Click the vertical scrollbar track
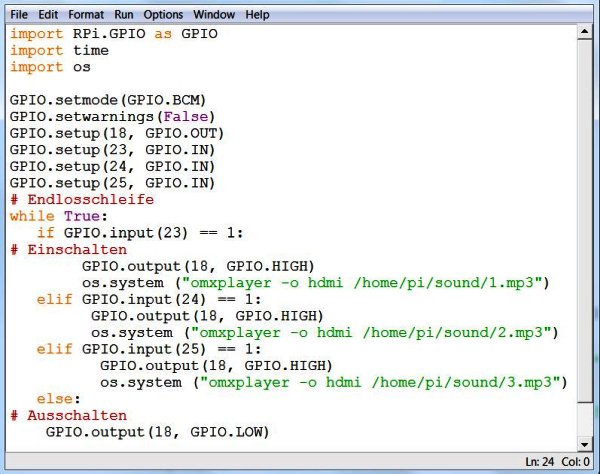Image resolution: width=600 pixels, height=474 pixels. (584, 240)
